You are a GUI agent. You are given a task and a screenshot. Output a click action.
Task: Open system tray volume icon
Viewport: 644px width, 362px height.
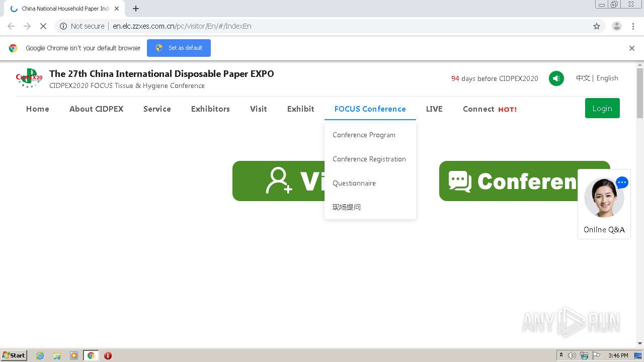click(x=572, y=355)
